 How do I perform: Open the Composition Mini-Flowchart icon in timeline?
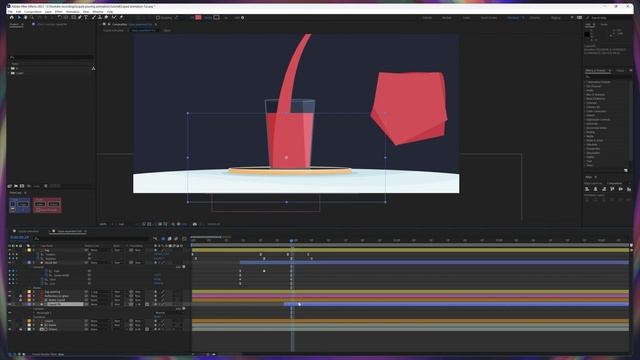coord(155,238)
